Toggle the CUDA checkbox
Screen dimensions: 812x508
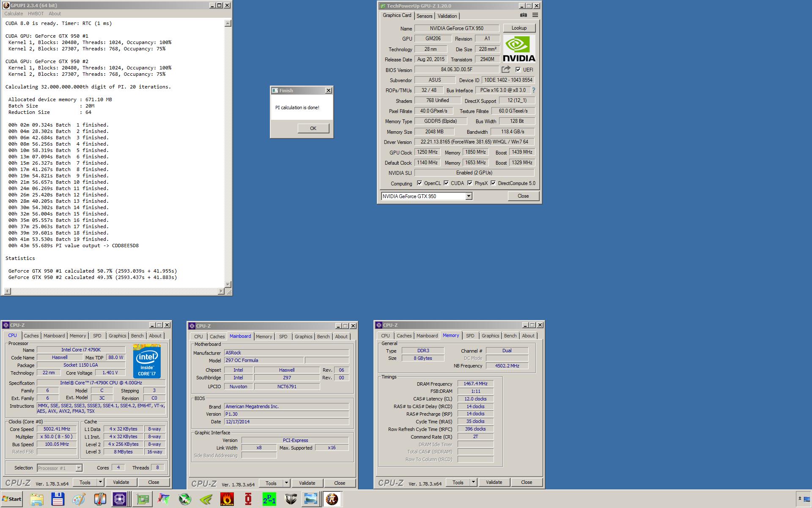[x=446, y=183]
